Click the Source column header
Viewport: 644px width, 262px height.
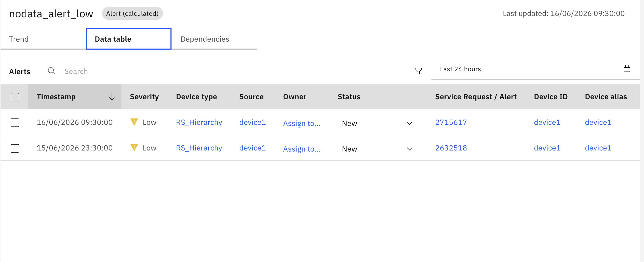coord(251,97)
